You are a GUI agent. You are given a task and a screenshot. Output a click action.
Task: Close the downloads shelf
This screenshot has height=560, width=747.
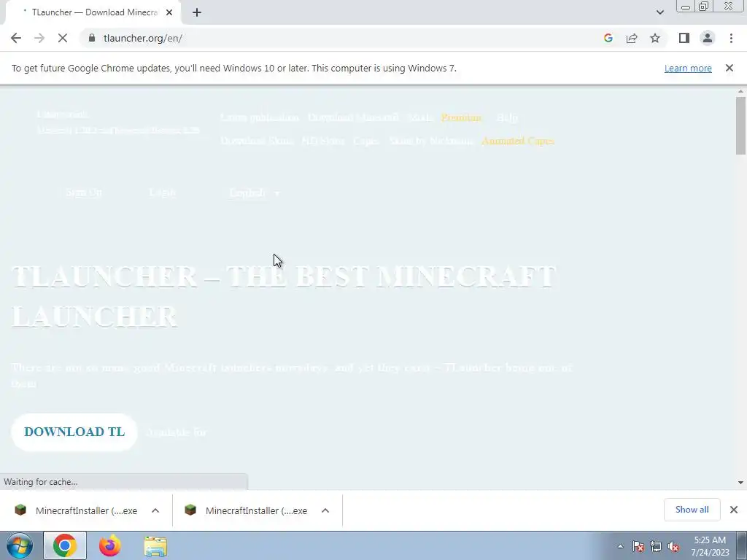tap(734, 510)
